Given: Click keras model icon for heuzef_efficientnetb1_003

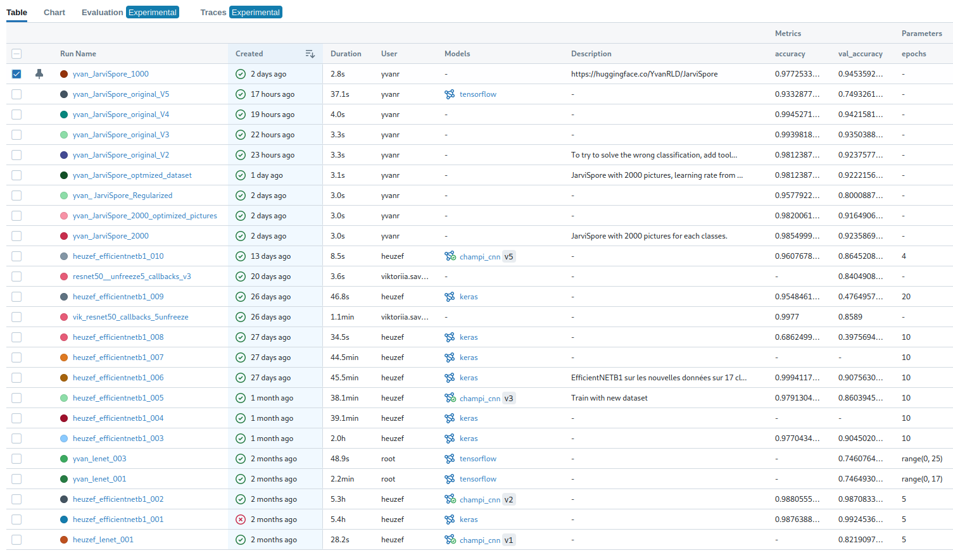Looking at the screenshot, I should click(x=450, y=439).
